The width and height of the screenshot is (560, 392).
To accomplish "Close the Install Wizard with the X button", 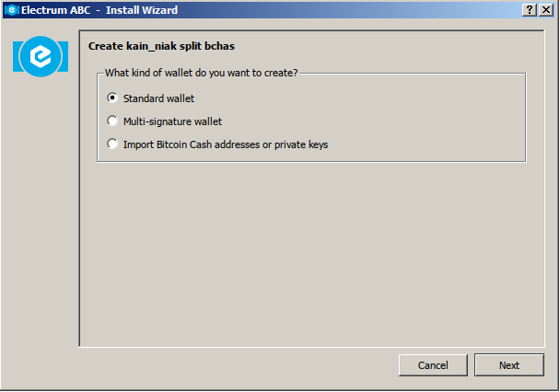I will [546, 10].
